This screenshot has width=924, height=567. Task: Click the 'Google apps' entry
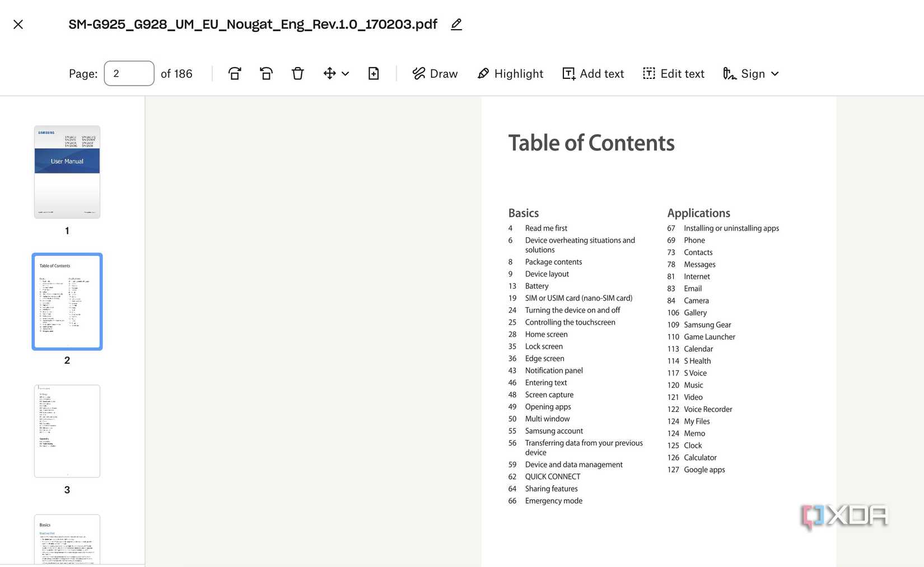tap(704, 470)
